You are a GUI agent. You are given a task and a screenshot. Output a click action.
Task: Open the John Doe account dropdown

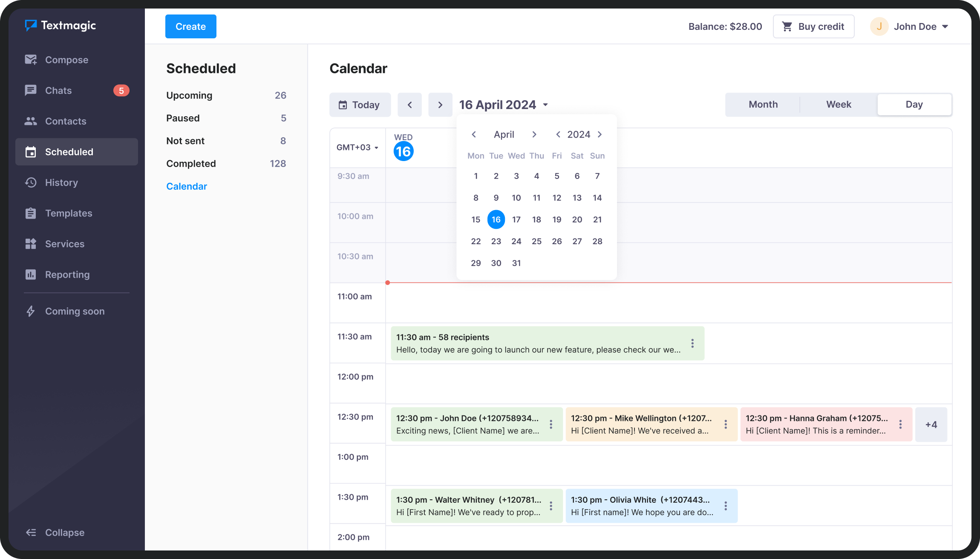912,26
